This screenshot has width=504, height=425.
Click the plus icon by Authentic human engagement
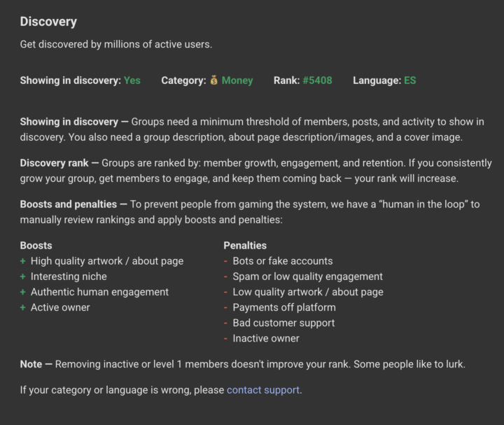coord(23,292)
